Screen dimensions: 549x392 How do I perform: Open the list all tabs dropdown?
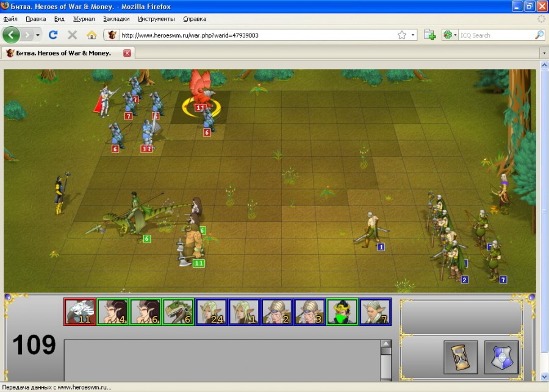[544, 53]
